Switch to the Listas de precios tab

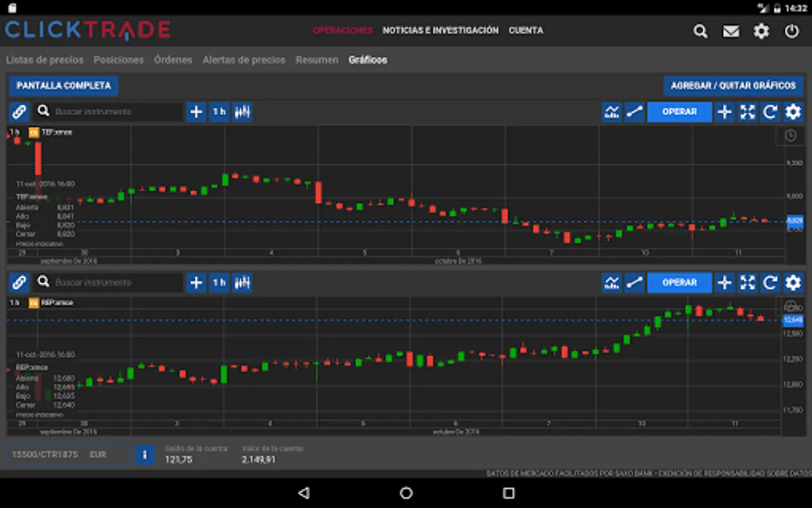pyautogui.click(x=45, y=60)
